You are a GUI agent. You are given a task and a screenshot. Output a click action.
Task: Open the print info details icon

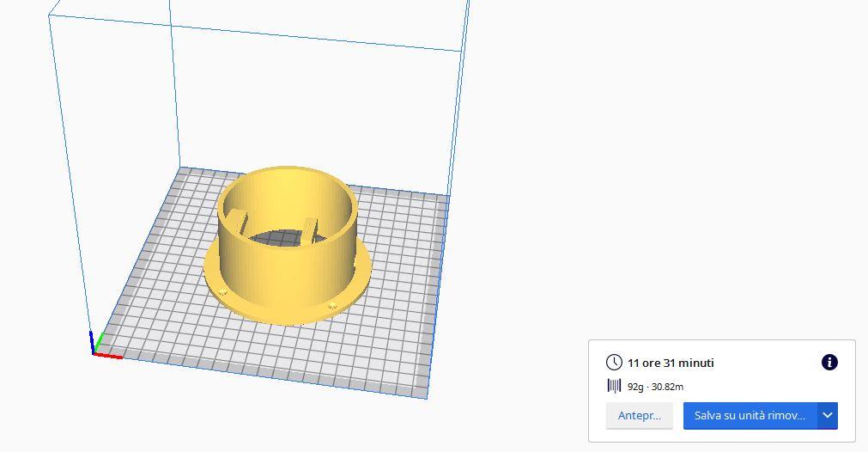point(829,363)
